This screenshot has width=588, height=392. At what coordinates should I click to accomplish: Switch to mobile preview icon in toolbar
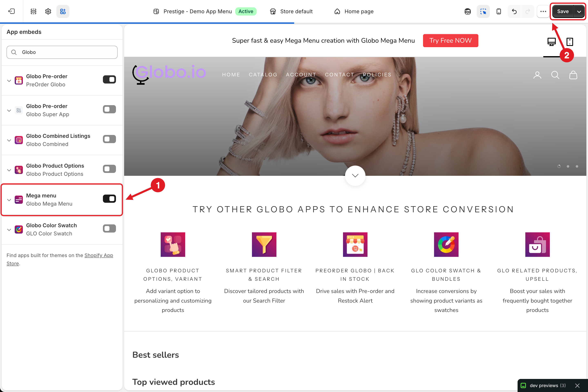pos(499,11)
